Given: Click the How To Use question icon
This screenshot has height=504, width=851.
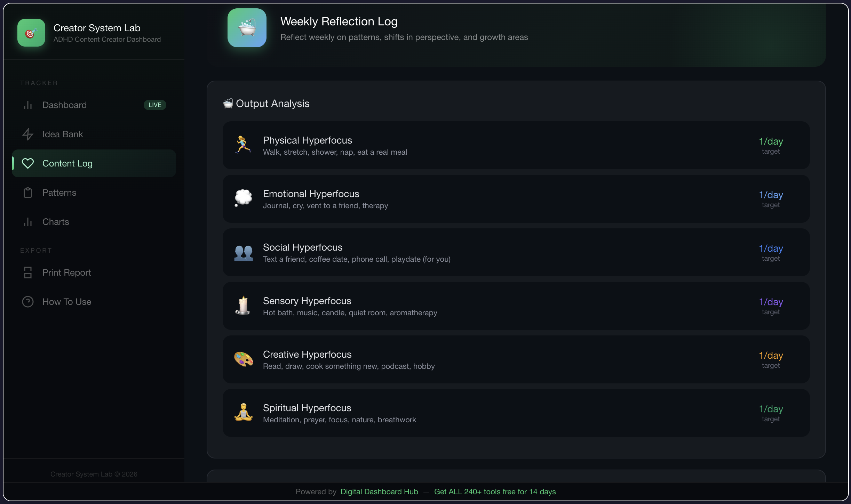Looking at the screenshot, I should pos(28,302).
